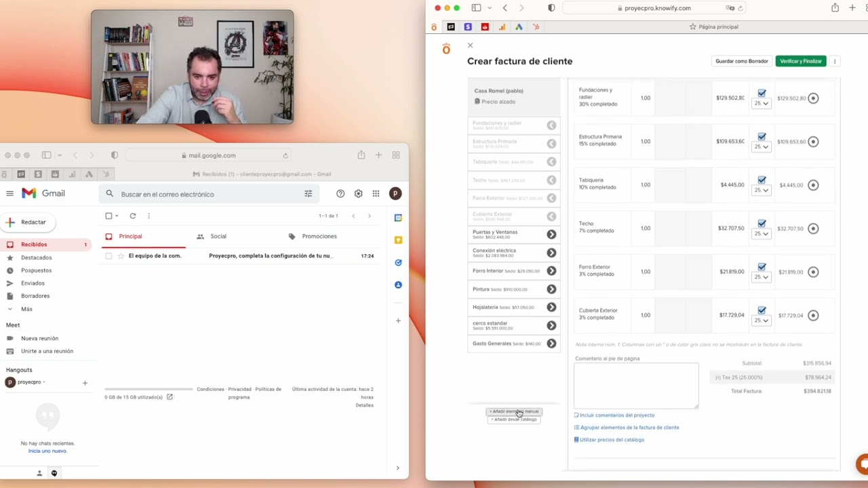Toggle tax checkbox for Forro Exterior row
The height and width of the screenshot is (488, 868).
click(762, 266)
